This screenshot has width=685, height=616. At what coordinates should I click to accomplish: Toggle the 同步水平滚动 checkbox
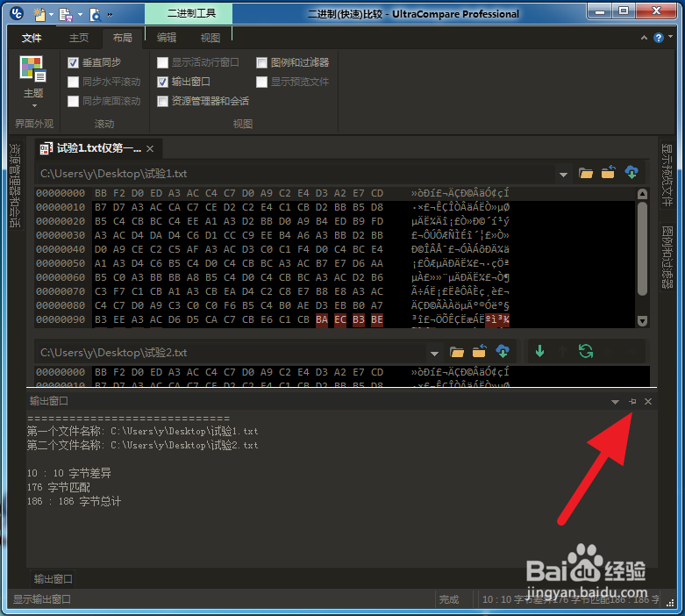point(74,82)
